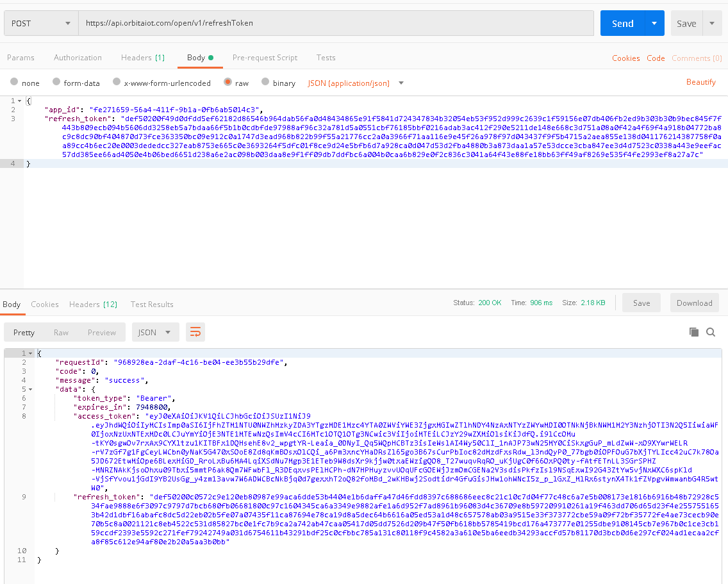Open the response Test Results tab
728x584 pixels.
pyautogui.click(x=152, y=305)
